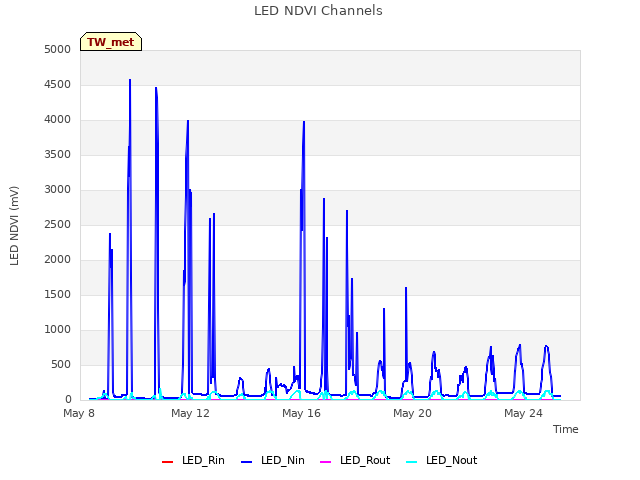
Task: Click the 0 y-axis tick label
Action: [x=68, y=400]
